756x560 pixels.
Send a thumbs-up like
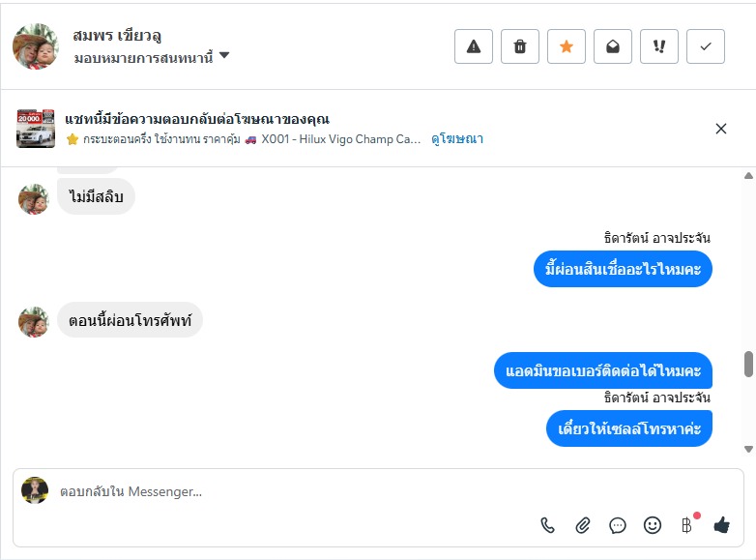[721, 525]
